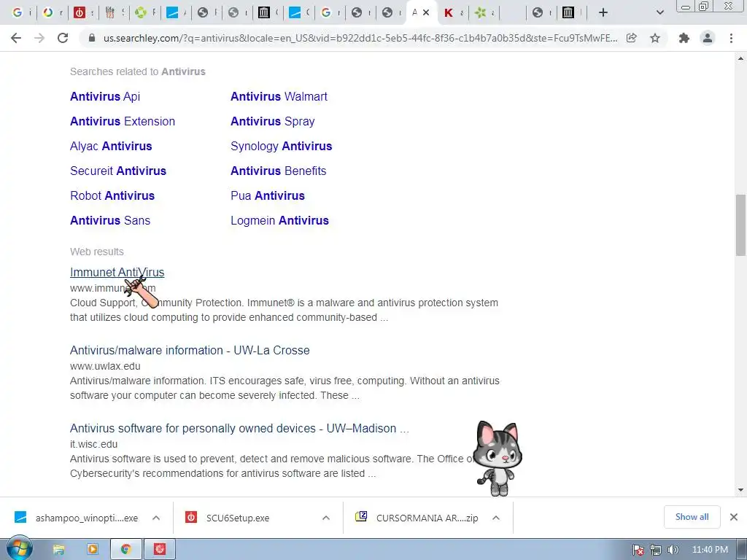Open the volume speaker tray icon

673,550
